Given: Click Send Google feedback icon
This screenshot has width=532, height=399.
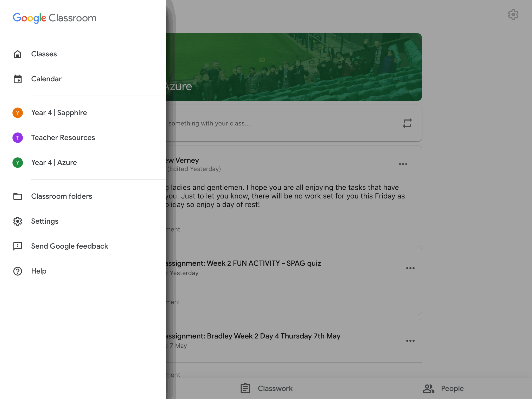Looking at the screenshot, I should 18,246.
